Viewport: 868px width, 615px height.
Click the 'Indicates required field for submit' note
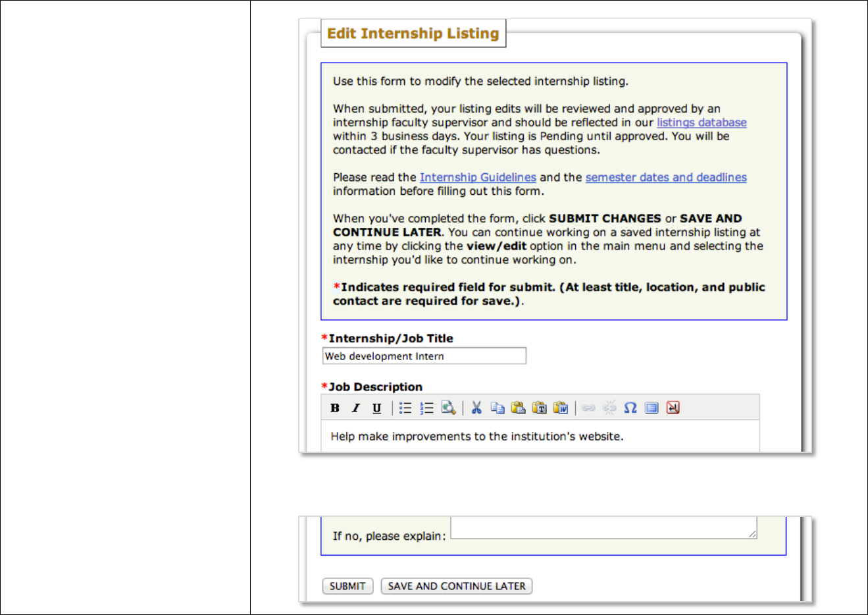pos(549,294)
